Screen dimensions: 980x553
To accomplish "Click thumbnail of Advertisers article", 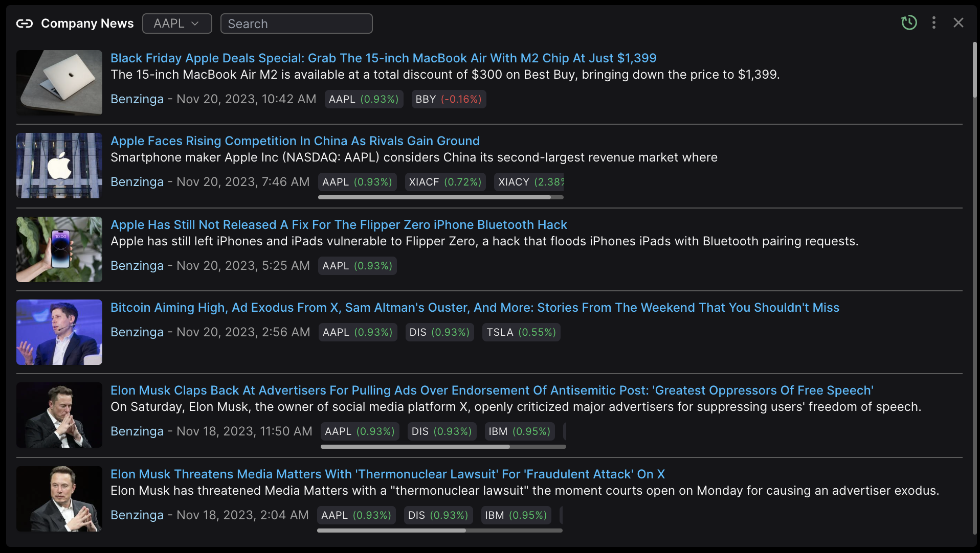I will (x=59, y=415).
